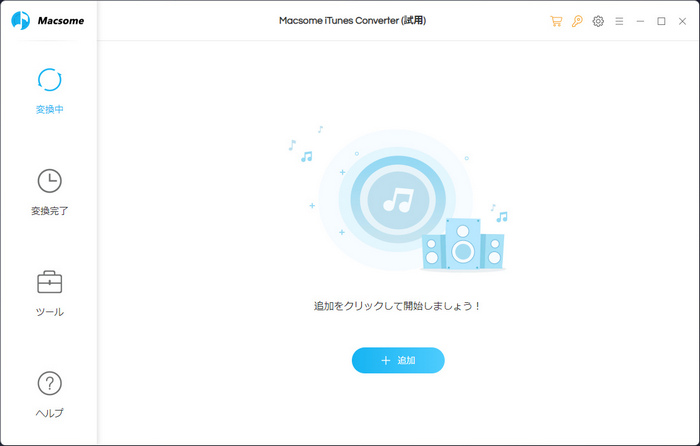Maximize the Macsome window
This screenshot has width=700, height=446.
pyautogui.click(x=661, y=21)
